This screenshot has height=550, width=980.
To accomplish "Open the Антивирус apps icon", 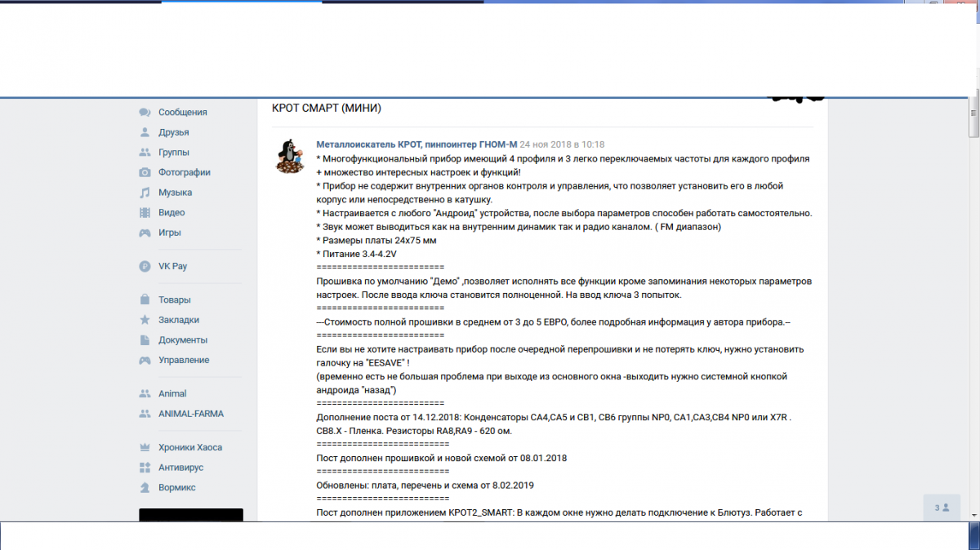I will click(145, 468).
